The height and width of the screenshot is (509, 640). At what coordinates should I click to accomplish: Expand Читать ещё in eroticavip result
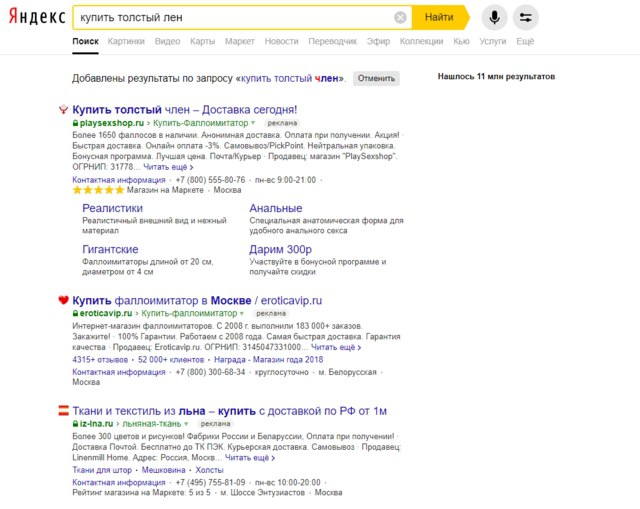pos(336,347)
